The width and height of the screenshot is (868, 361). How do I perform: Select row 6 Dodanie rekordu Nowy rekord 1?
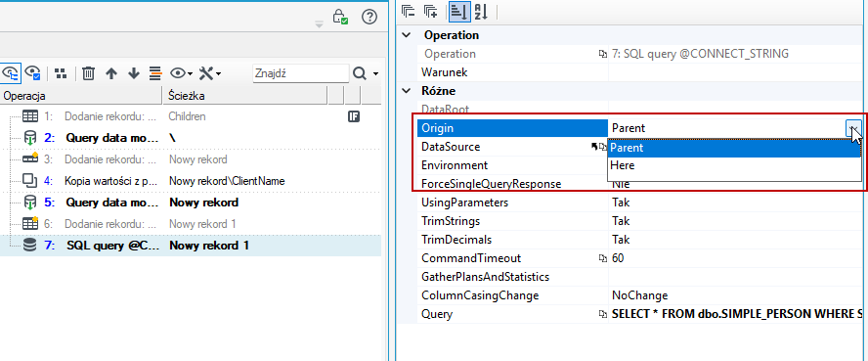coord(191,224)
